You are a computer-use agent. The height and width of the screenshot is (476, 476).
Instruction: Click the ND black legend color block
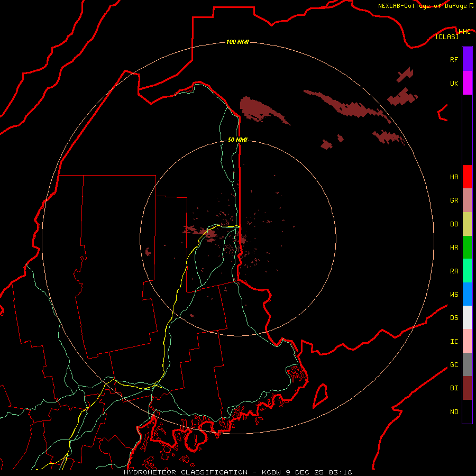467,411
